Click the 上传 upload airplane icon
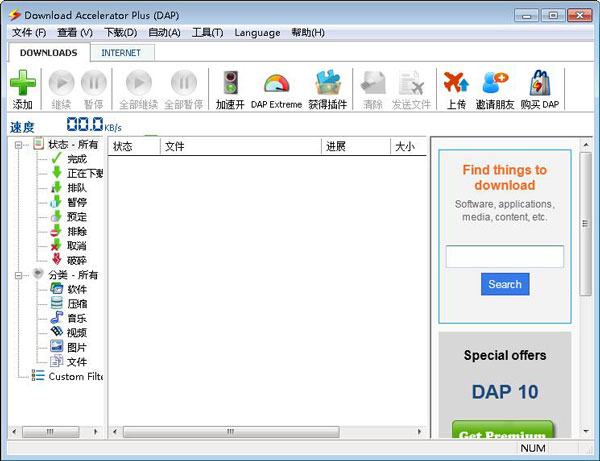 coord(456,84)
